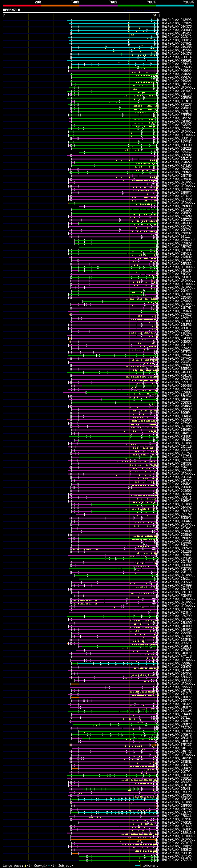Select label UniRef100_C5Z6N9
The width and height of the screenshot is (197, 868).
177,216
